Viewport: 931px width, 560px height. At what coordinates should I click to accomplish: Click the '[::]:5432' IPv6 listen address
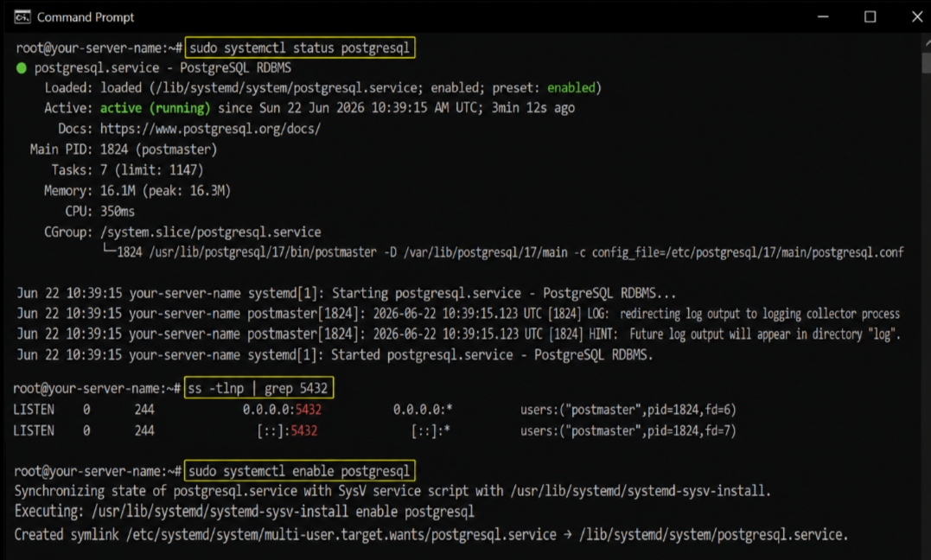click(x=287, y=431)
